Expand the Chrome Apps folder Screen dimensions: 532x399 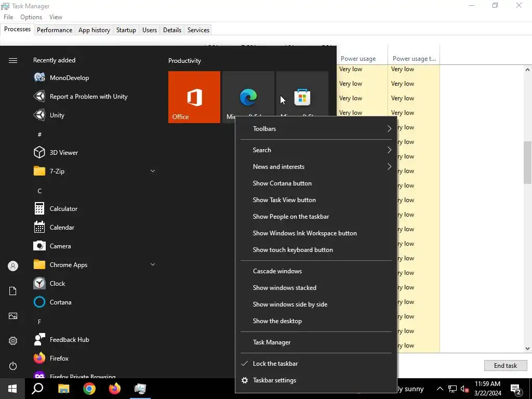click(95, 264)
